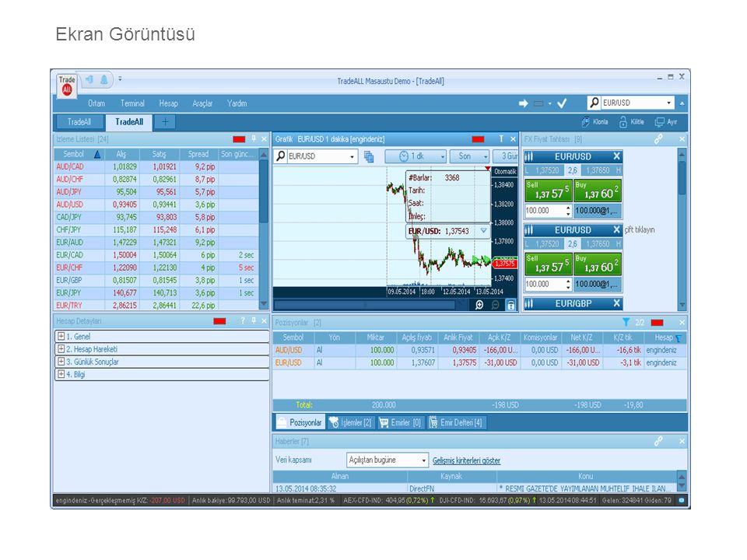Image resolution: width=747 pixels, height=560 pixels.
Task: Click the link icon in FX Fiyat Tahtası header
Action: point(658,139)
